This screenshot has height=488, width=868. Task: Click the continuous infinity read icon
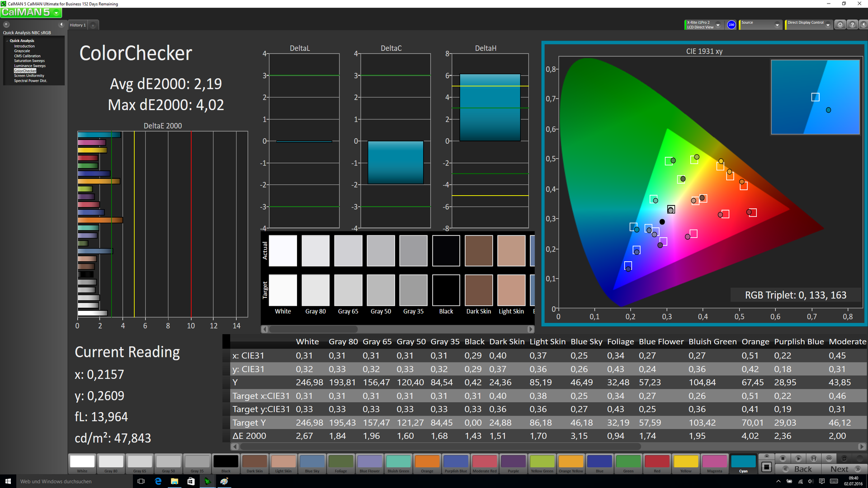point(829,458)
